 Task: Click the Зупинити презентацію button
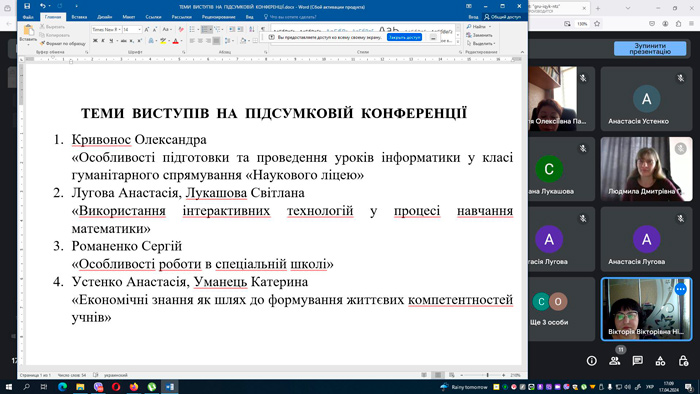650,49
